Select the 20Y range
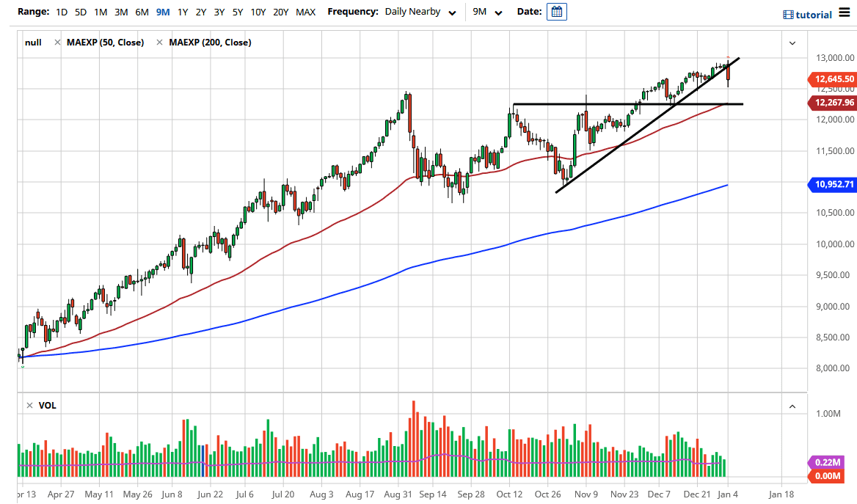 pos(280,12)
